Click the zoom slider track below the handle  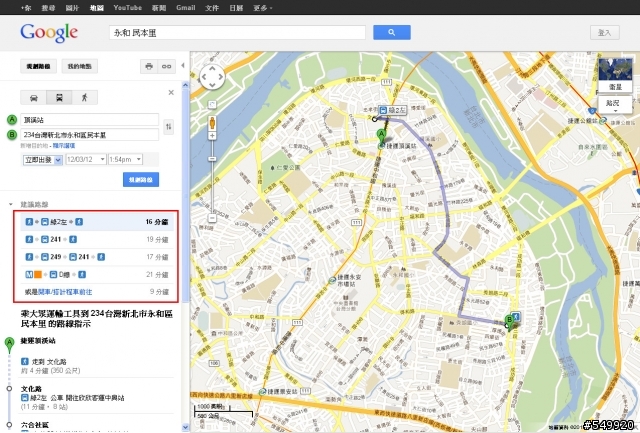tap(212, 188)
